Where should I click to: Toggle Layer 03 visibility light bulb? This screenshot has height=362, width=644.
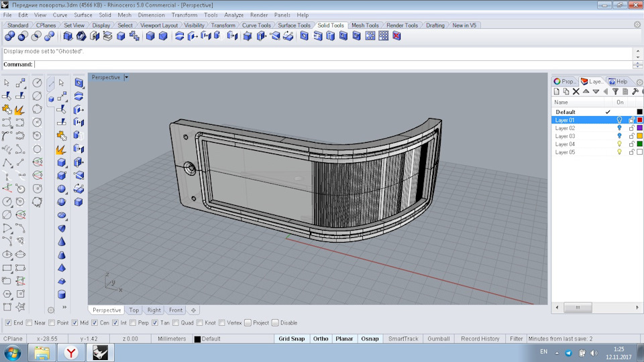pyautogui.click(x=619, y=136)
